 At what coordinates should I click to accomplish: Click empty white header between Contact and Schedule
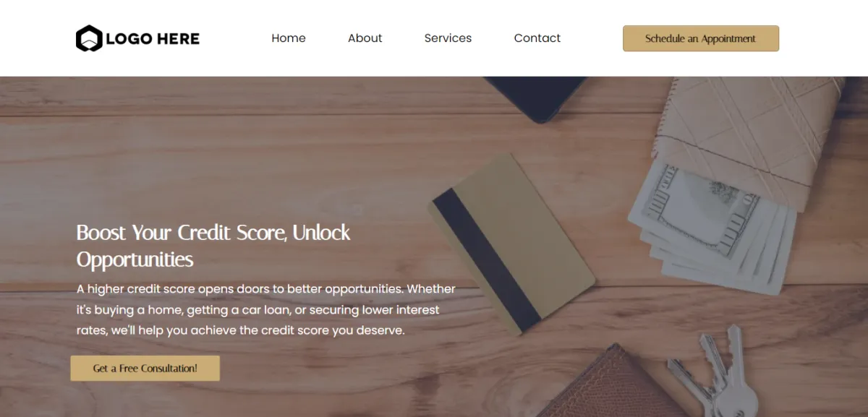592,38
